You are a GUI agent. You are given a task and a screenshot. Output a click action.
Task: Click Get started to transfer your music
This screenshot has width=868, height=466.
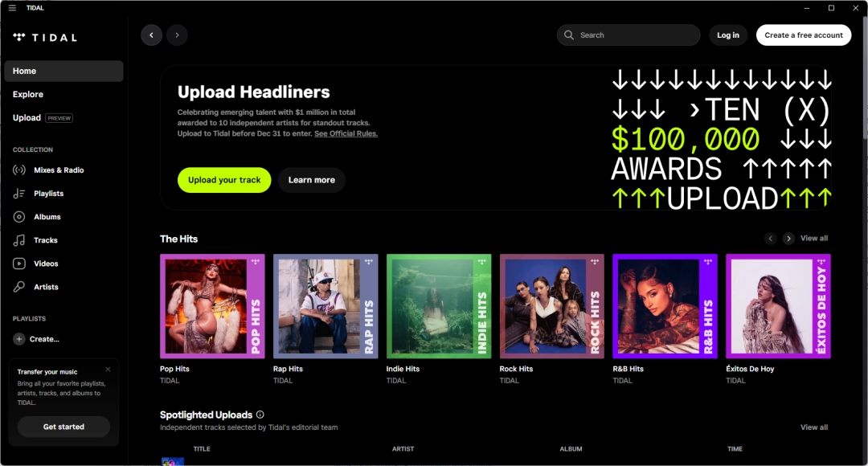63,427
